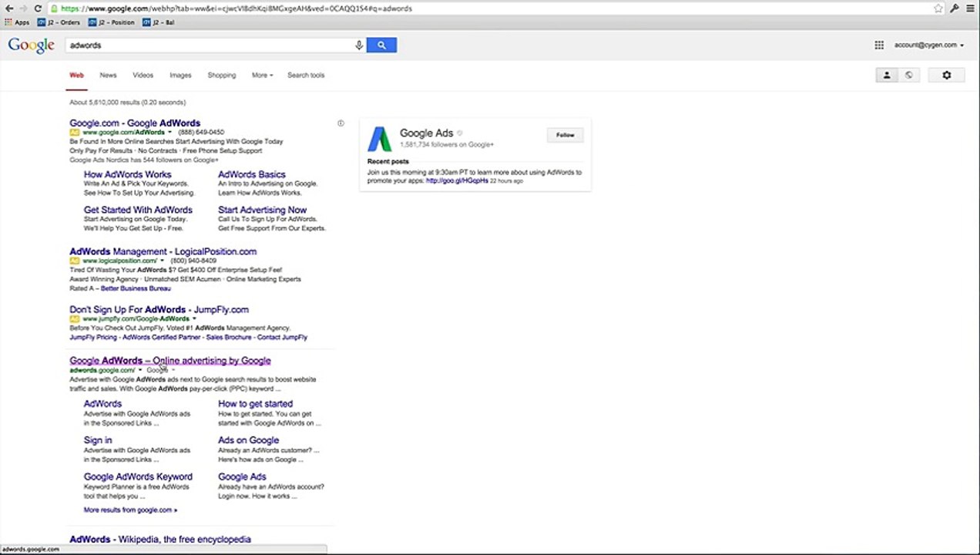Switch to Videos results tab

click(x=143, y=76)
